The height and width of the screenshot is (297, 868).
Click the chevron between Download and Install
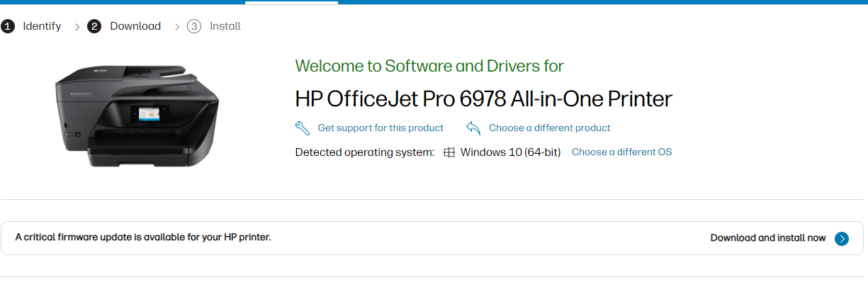177,27
